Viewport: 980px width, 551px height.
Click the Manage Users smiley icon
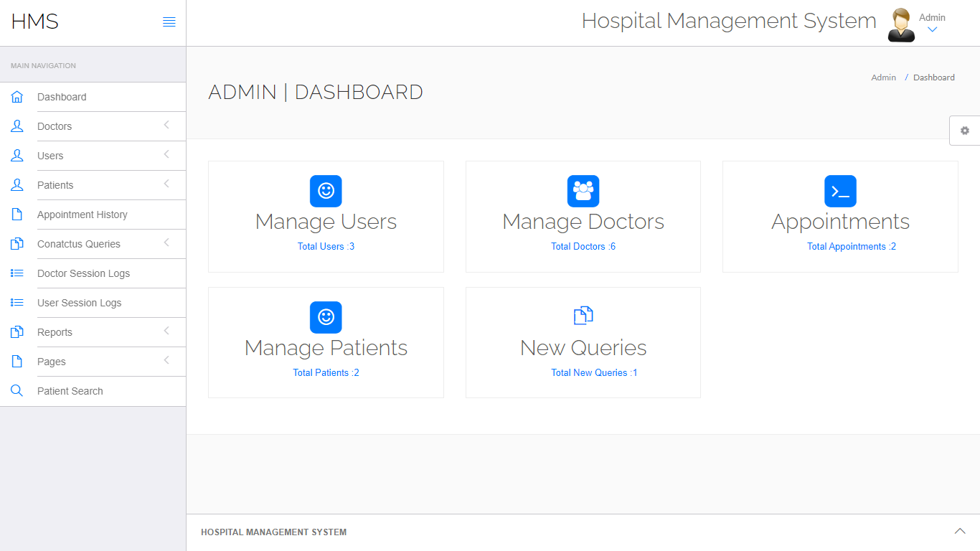point(326,192)
